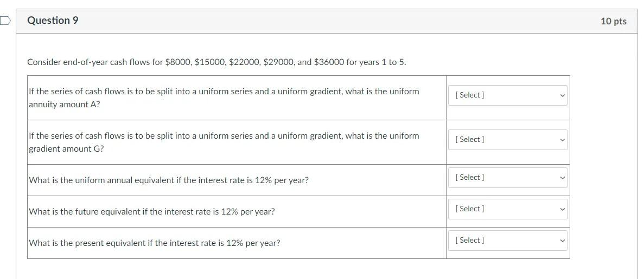Open the uniform annual equivalent select box
Screen dimensions: 644x279
click(508, 178)
